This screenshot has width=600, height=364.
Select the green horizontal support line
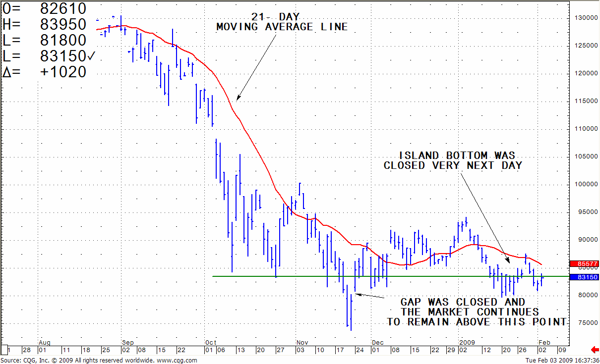coord(298,276)
